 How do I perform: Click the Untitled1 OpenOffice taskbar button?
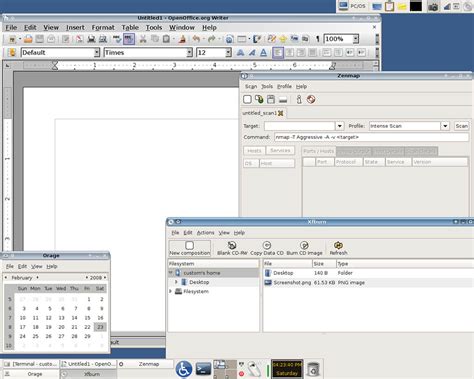[x=88, y=364]
